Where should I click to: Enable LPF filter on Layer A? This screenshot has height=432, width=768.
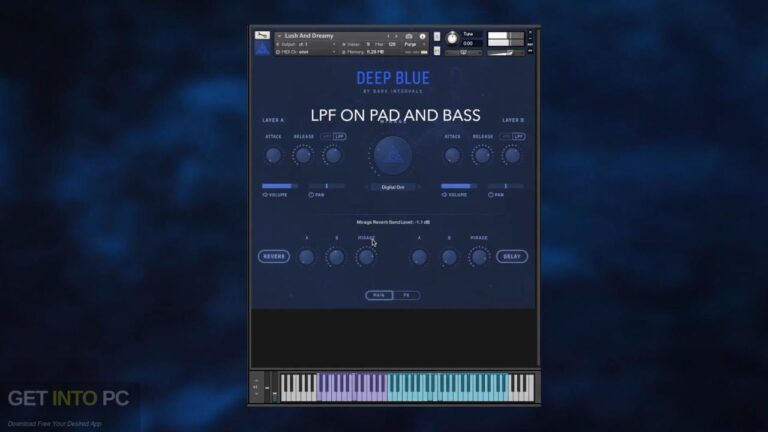pos(340,136)
